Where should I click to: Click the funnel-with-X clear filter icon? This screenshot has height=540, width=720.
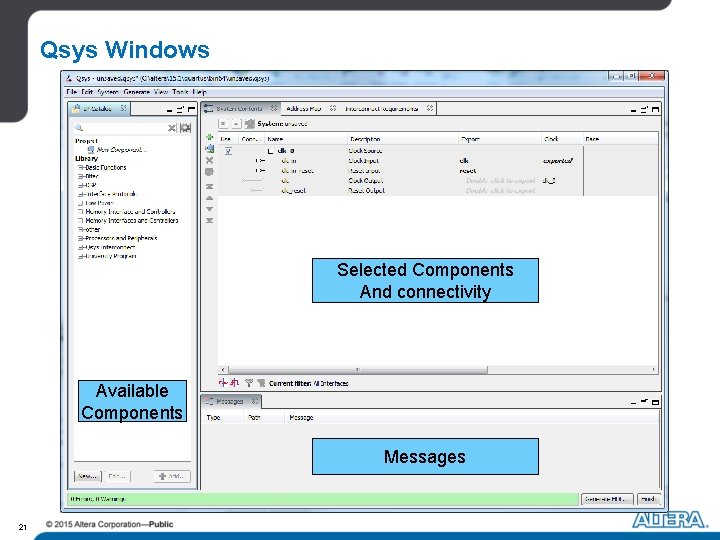point(261,382)
